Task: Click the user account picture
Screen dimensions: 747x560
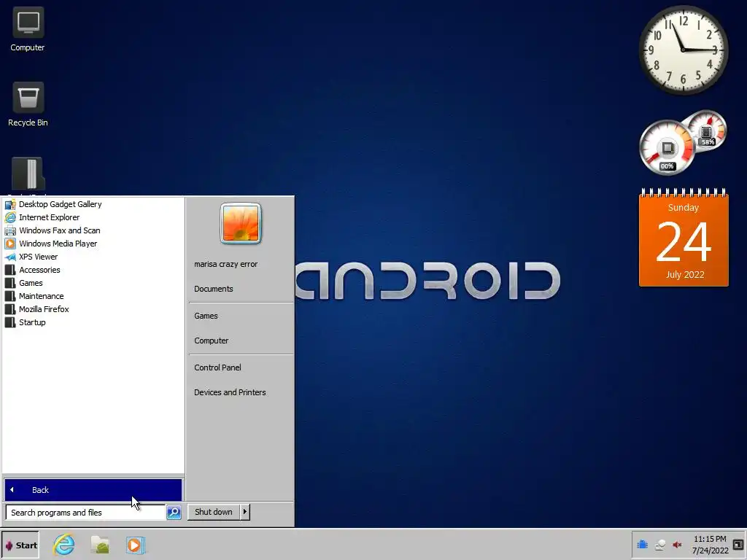Action: point(241,223)
